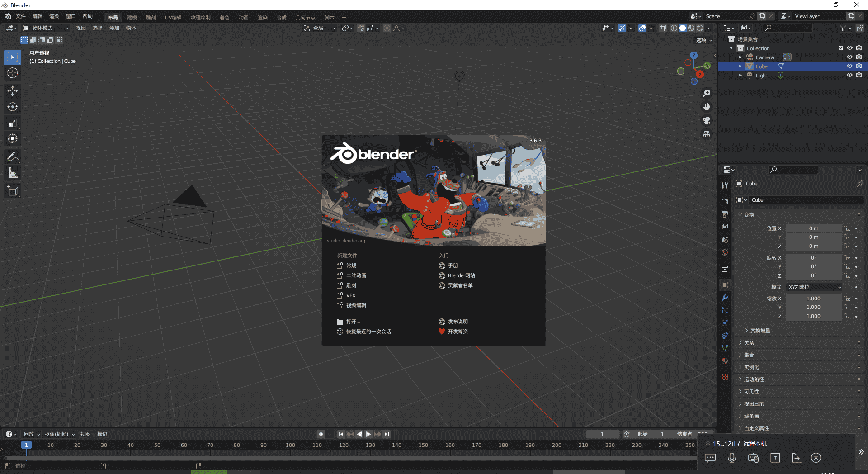The width and height of the screenshot is (868, 474).
Task: Toggle Light visibility eye in outliner
Action: coord(849,75)
